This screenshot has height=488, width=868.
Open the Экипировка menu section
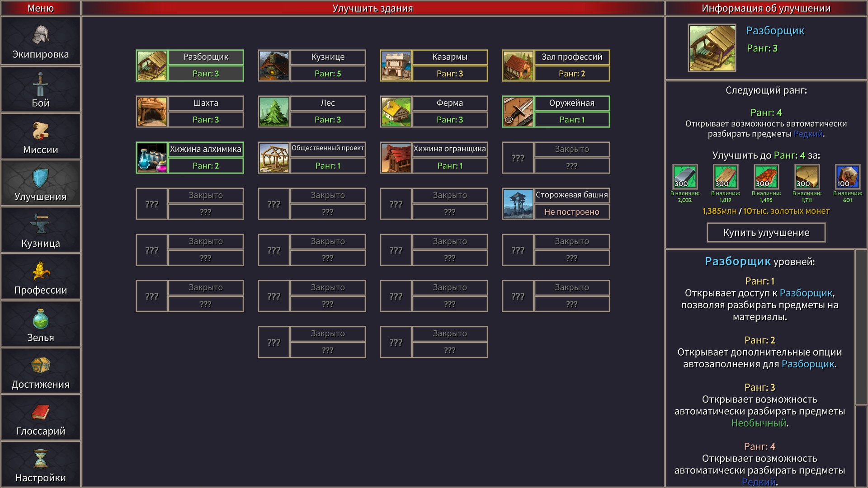point(41,42)
